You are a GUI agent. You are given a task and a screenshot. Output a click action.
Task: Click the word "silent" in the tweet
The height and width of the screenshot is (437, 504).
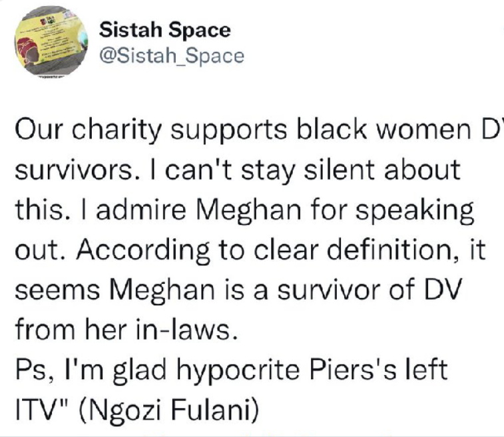[328, 170]
